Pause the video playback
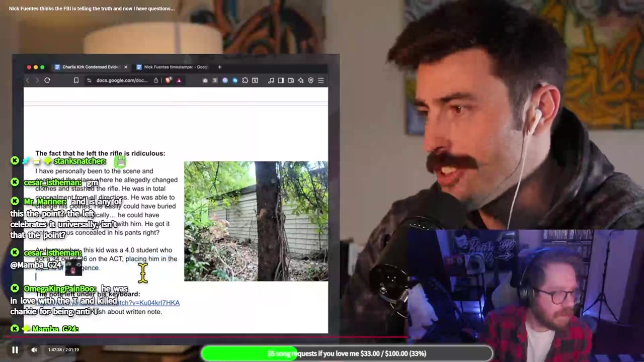 pyautogui.click(x=15, y=350)
